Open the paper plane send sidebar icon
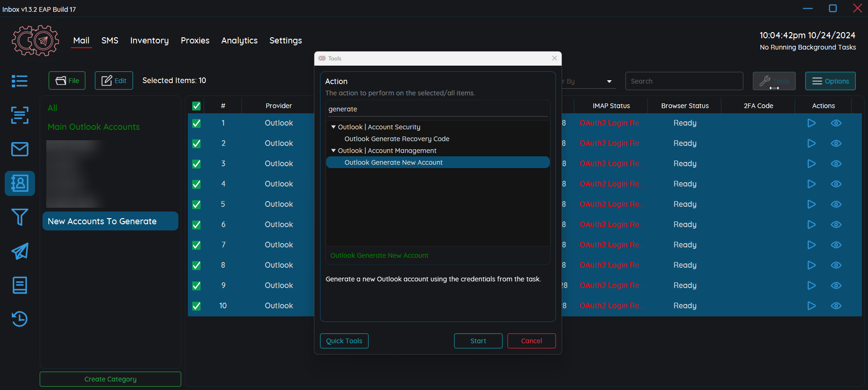The height and width of the screenshot is (390, 868). pyautogui.click(x=19, y=251)
